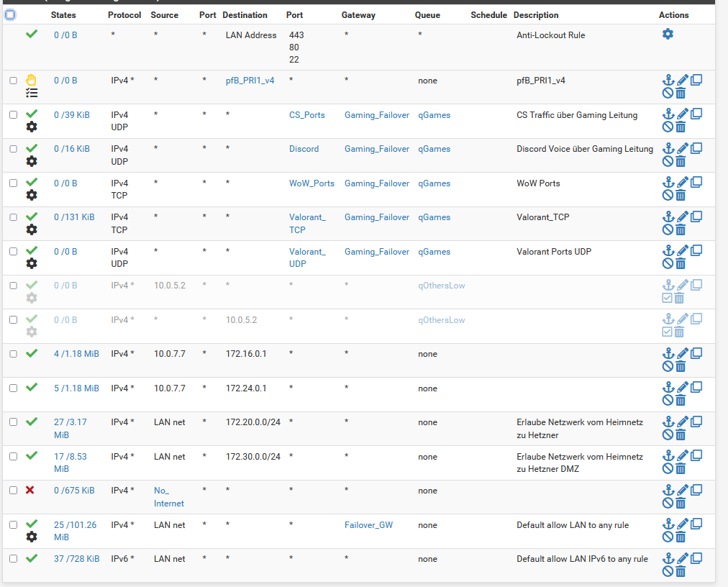The height and width of the screenshot is (587, 728).
Task: Click the 172.20.0.0/24 destination cell
Action: point(253,422)
